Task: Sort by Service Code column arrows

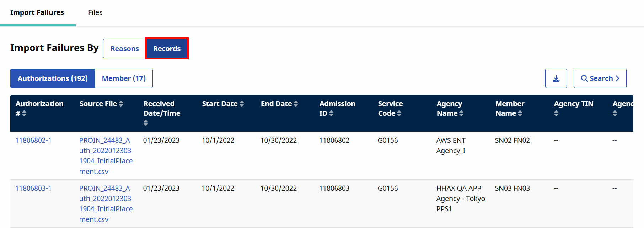Action: [x=399, y=113]
